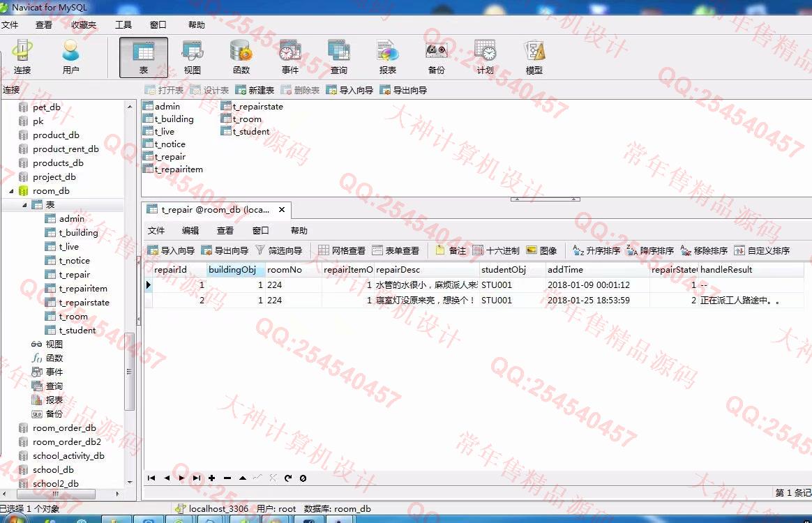Go to last record button
This screenshot has height=523, width=812.
[197, 478]
